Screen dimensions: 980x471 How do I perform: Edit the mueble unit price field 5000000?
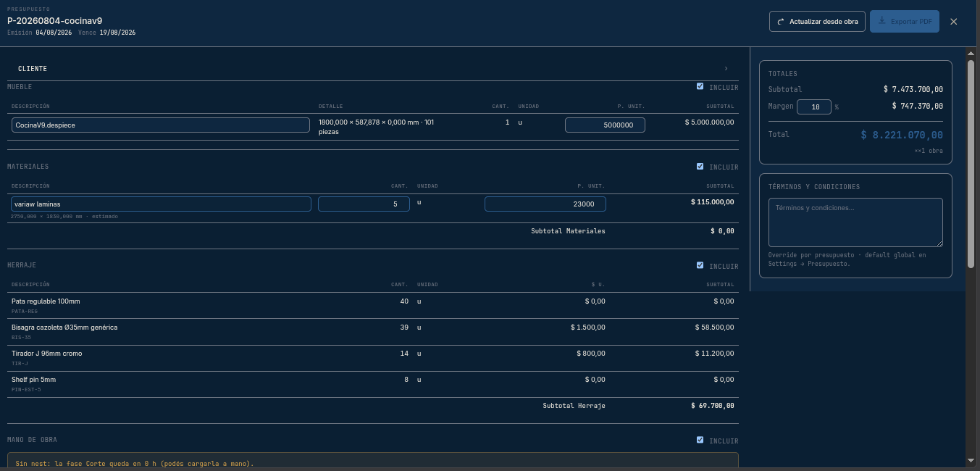tap(605, 125)
